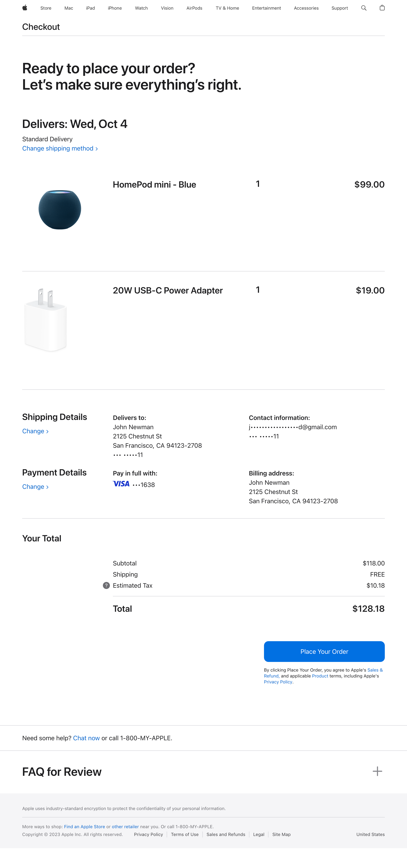
Task: Change the Shipping Details
Action: click(x=35, y=431)
